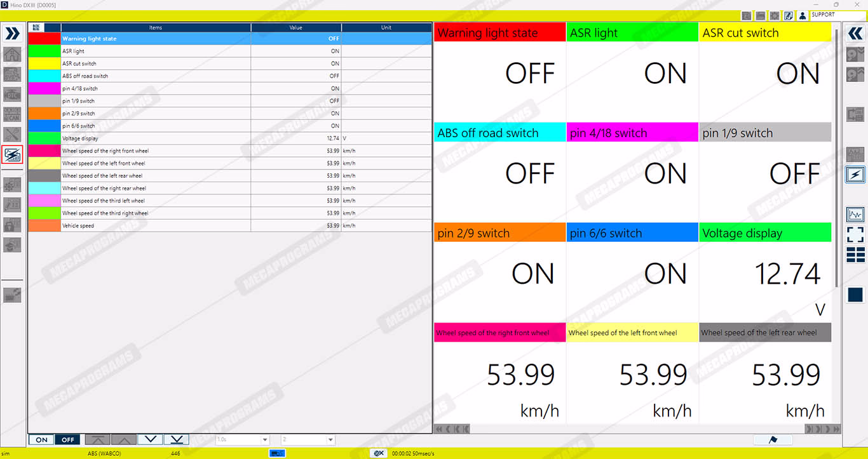This screenshot has height=459, width=868.
Task: Open the 1.0s interval dropdown
Action: [x=243, y=439]
